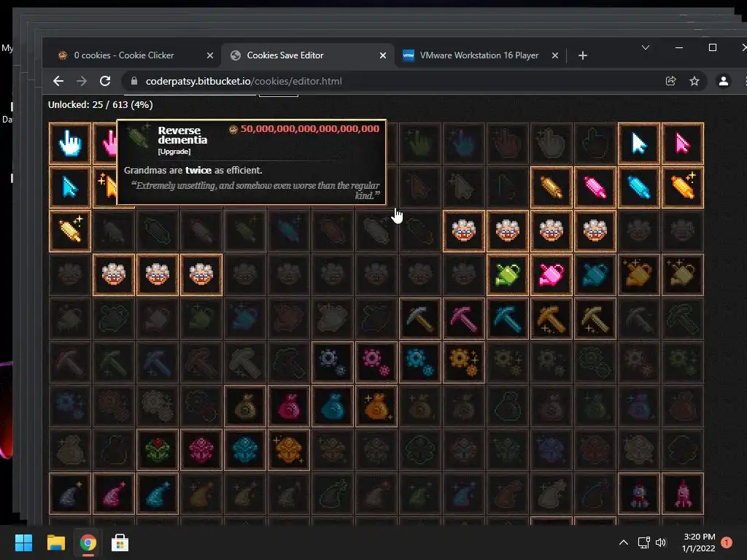
Task: Select the blue watering can upgrade
Action: (595, 275)
